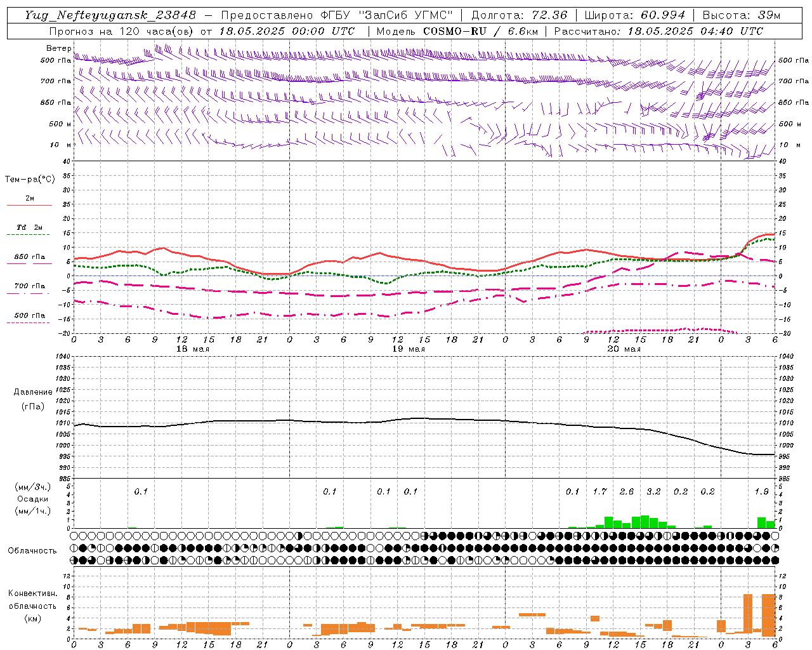Screen dimensions: 812x650
Task: Click the 2м temperature legend label
Action: tap(30, 199)
